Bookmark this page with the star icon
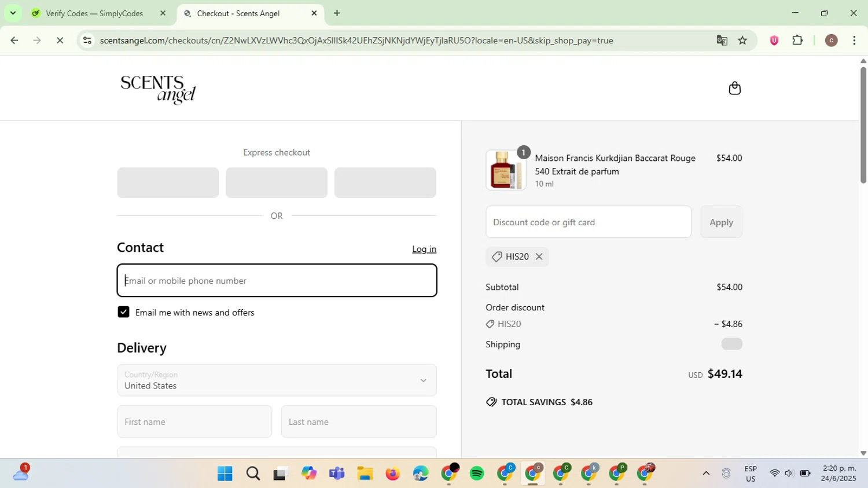868x488 pixels. 742,41
